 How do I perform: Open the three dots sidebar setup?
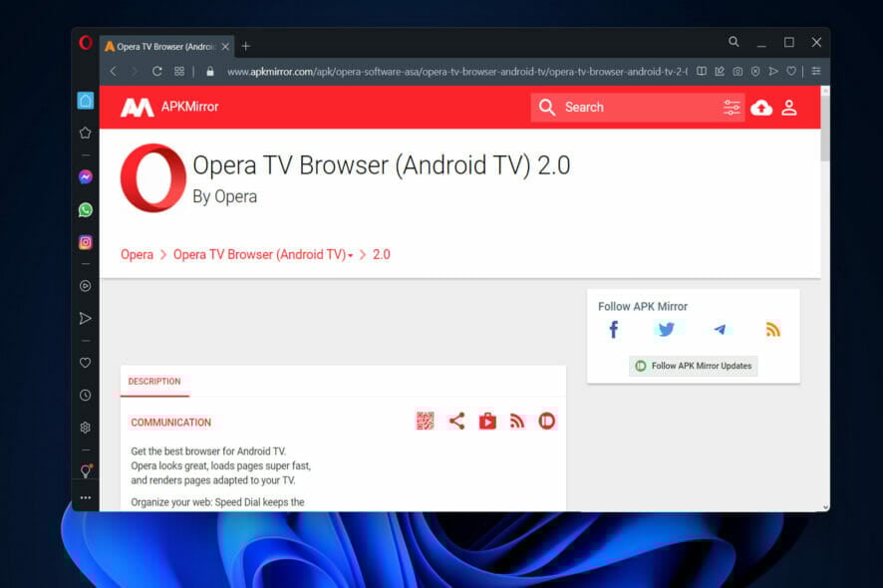85,498
